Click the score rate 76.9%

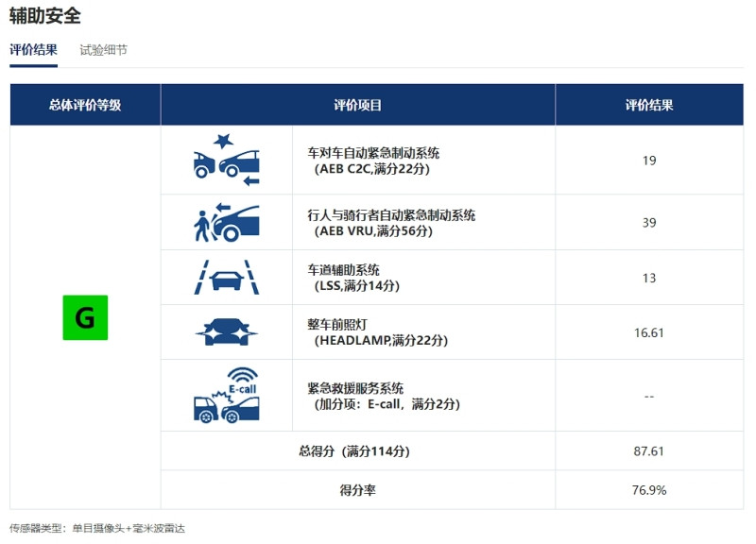pos(649,490)
